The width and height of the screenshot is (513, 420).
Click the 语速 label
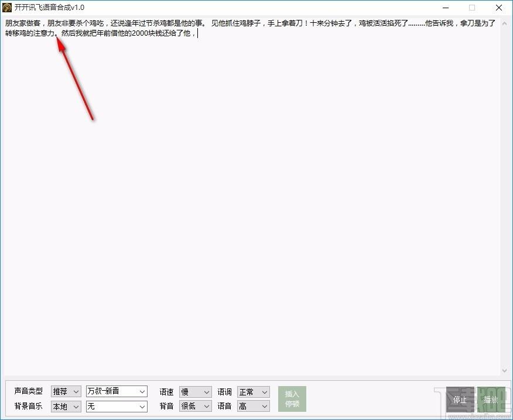coord(166,391)
